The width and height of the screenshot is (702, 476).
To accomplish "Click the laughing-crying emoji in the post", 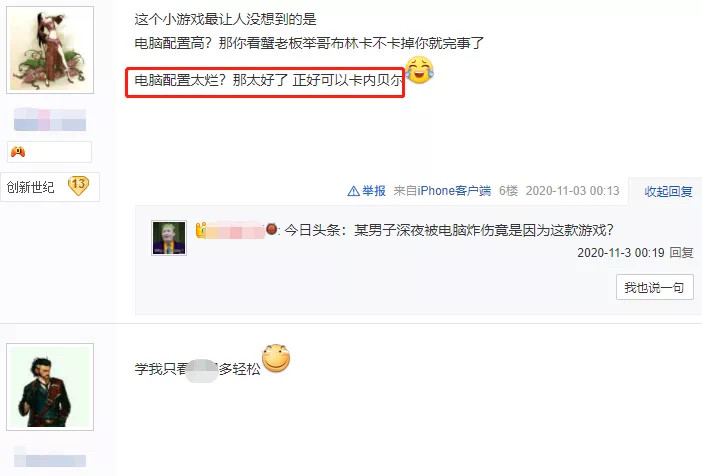I will click(x=419, y=70).
